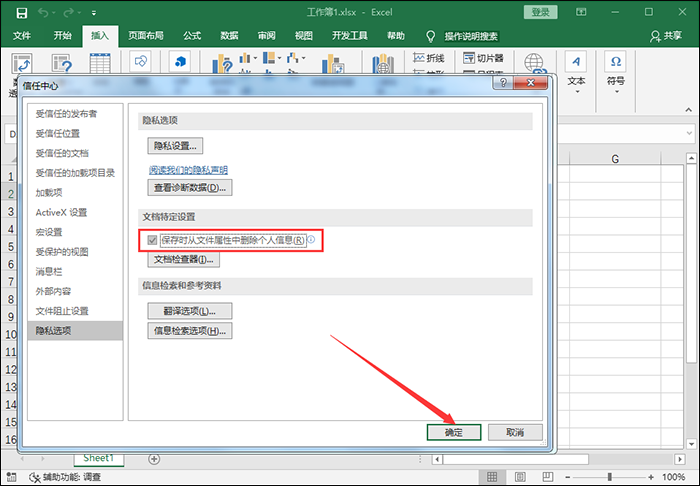This screenshot has width=700, height=486.
Task: Expand the formula bar dropdown arrow
Action: pos(689,133)
